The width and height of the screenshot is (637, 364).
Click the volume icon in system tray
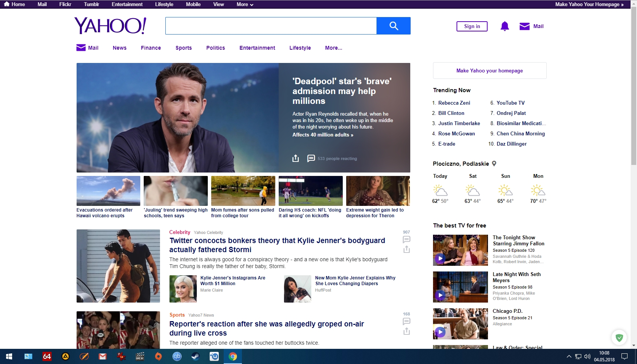[x=587, y=356]
